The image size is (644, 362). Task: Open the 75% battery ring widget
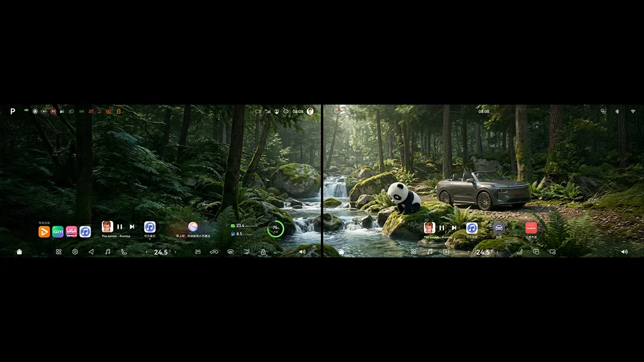(276, 229)
